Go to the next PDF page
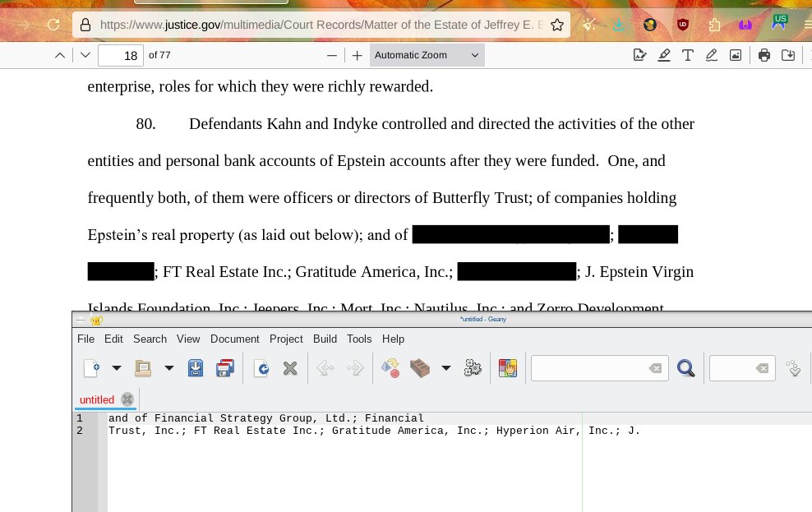 (x=85, y=55)
